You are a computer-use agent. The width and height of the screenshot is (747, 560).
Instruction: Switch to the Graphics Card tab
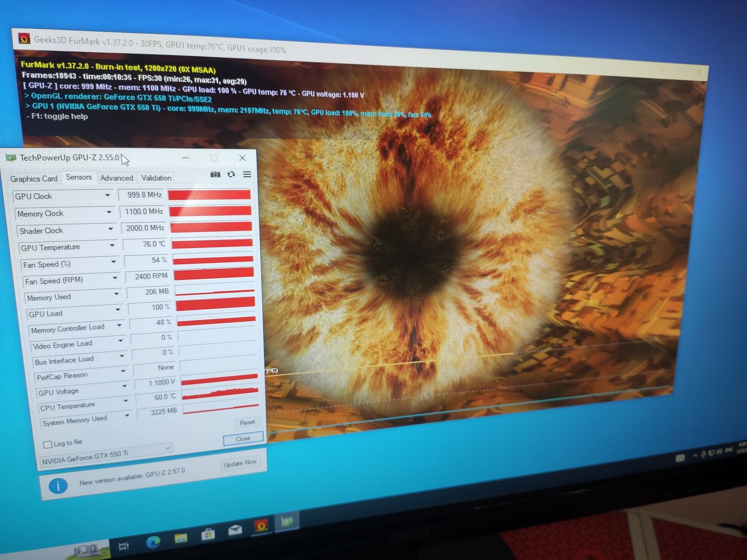coord(34,179)
